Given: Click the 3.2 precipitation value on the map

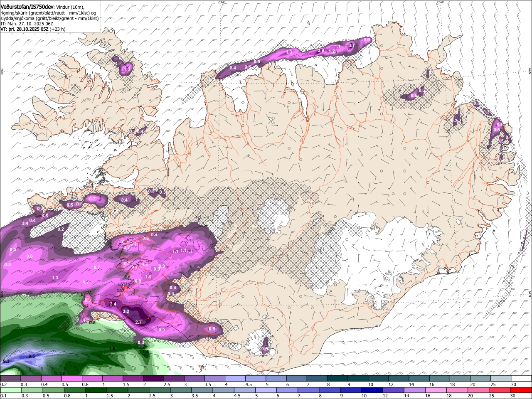Looking at the screenshot, I should click(x=126, y=311).
